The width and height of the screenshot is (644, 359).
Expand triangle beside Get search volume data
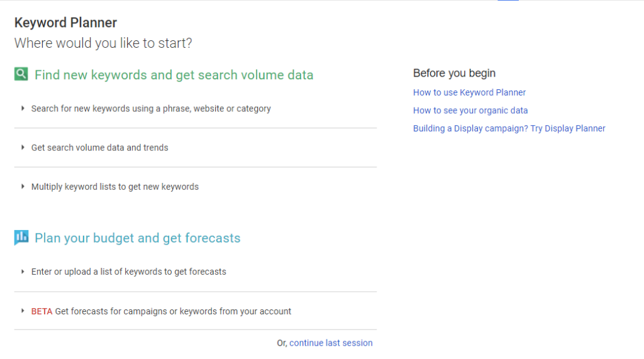pos(23,148)
